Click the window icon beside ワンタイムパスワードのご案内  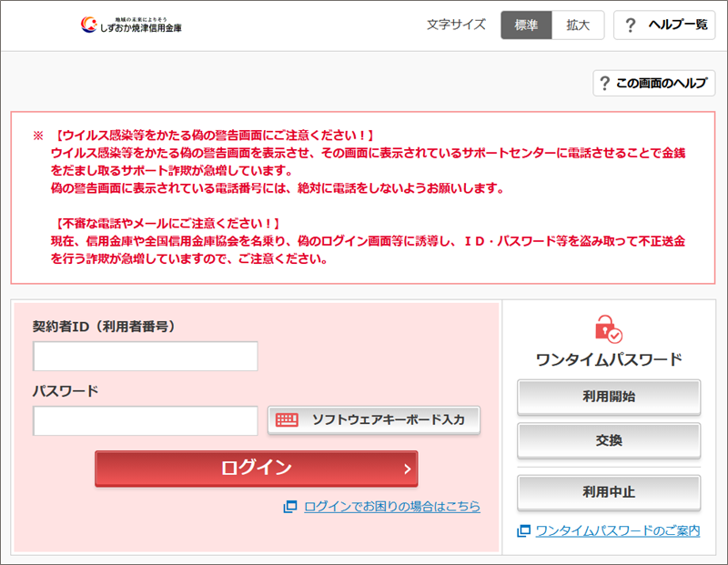point(523,530)
